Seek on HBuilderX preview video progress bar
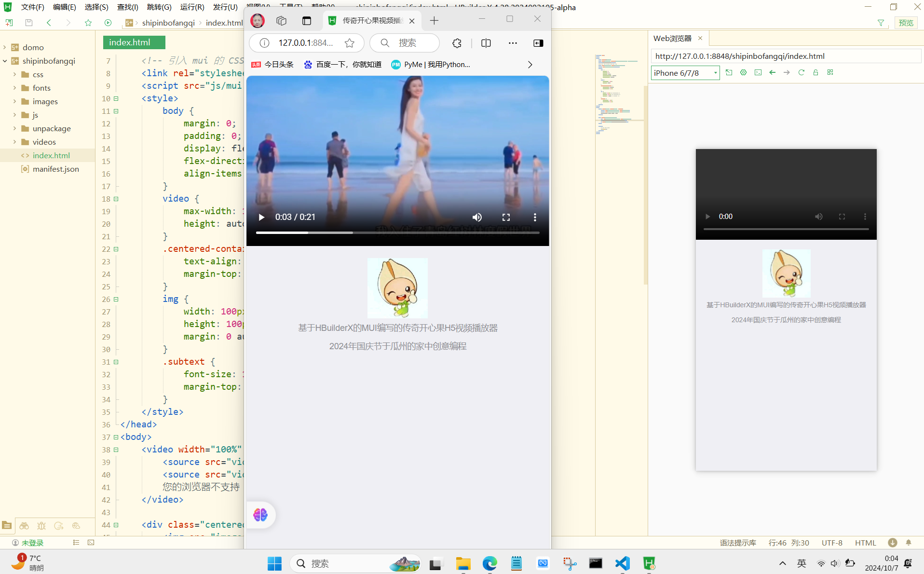924x574 pixels. point(786,229)
